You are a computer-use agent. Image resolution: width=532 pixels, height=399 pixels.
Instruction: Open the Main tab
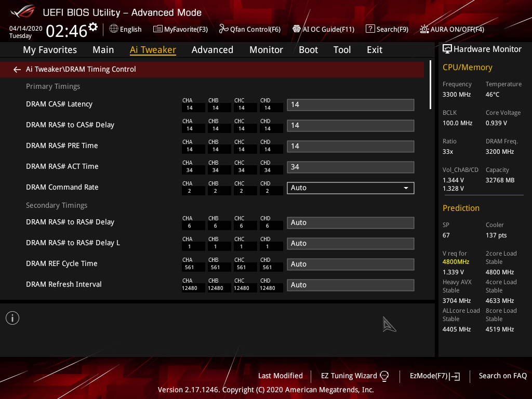click(x=103, y=50)
